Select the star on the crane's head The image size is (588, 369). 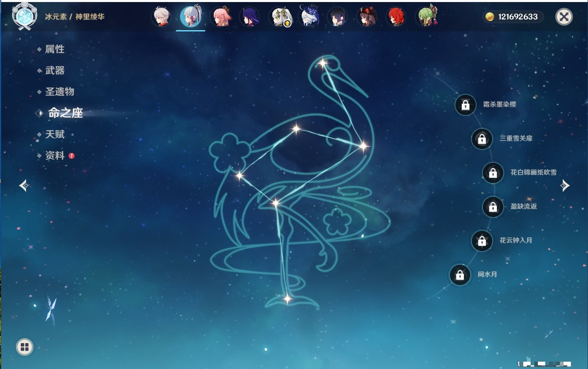coord(323,63)
